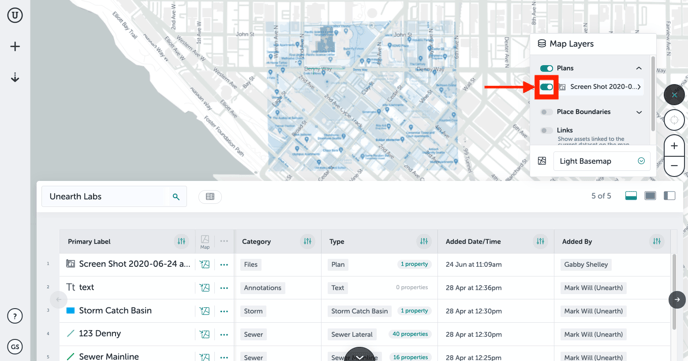The height and width of the screenshot is (361, 688).
Task: Click the Gabby Shelley added-by tag
Action: click(x=586, y=264)
